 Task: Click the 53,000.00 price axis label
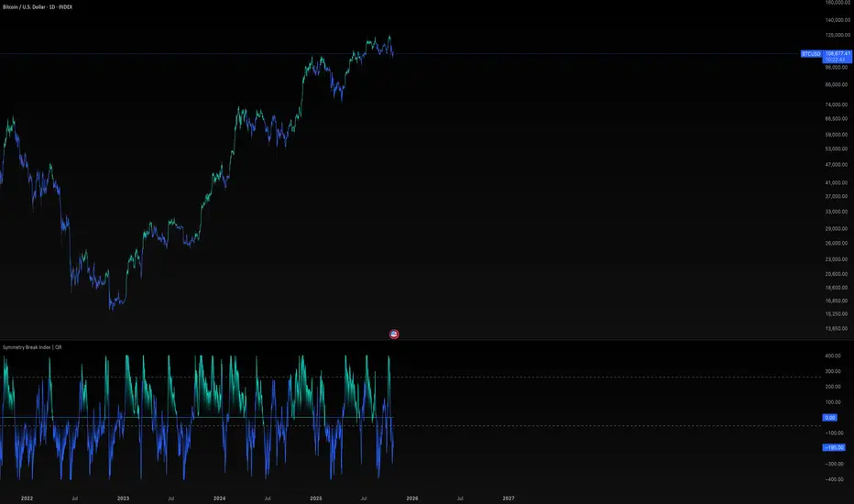[x=837, y=148]
